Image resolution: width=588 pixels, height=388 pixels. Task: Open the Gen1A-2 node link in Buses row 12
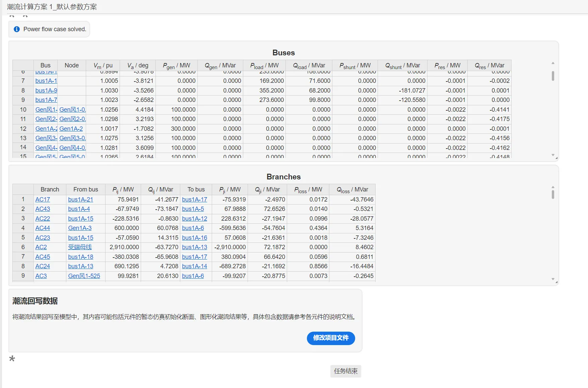[x=71, y=129]
